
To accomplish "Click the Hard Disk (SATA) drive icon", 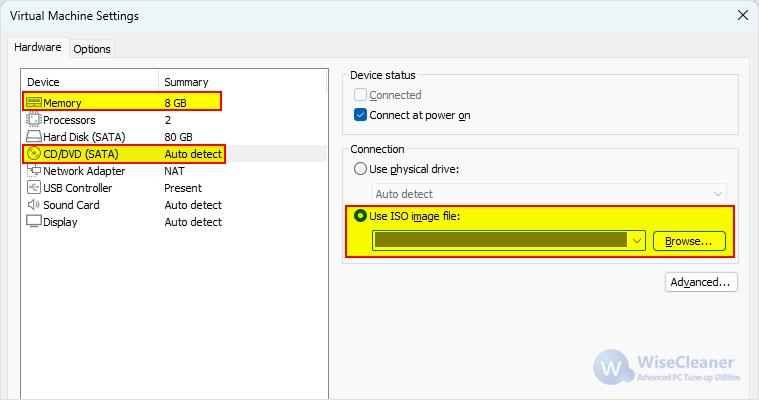I will 33,136.
